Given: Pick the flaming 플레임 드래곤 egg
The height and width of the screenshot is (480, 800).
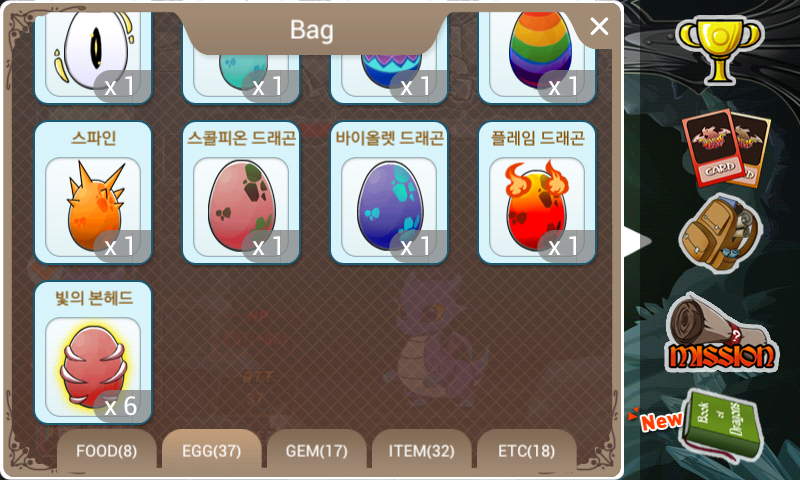Looking at the screenshot, I should pos(537,193).
